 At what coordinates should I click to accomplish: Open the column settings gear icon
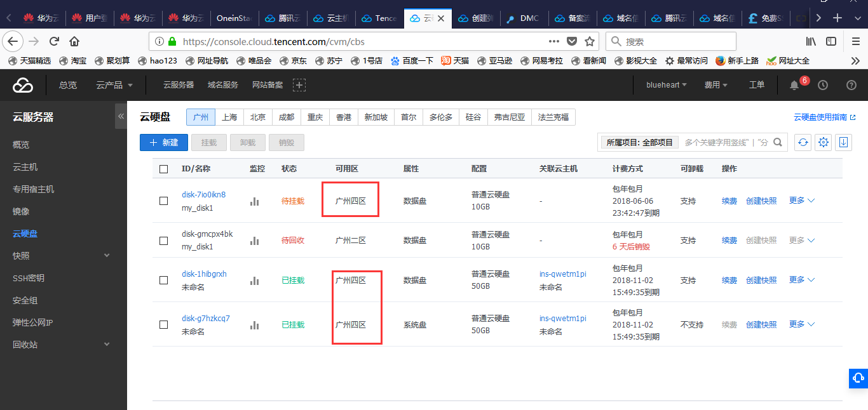click(x=824, y=142)
